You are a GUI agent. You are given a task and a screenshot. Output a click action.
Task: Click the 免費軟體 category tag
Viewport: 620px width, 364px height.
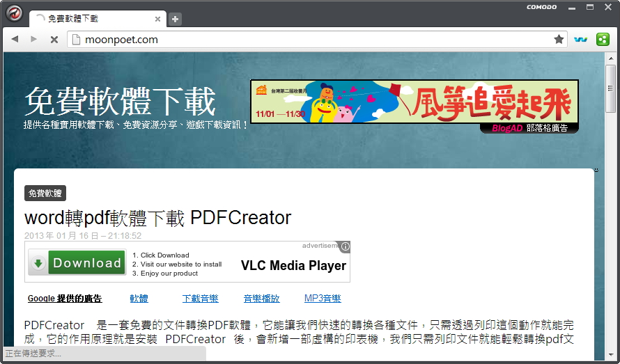(x=45, y=193)
